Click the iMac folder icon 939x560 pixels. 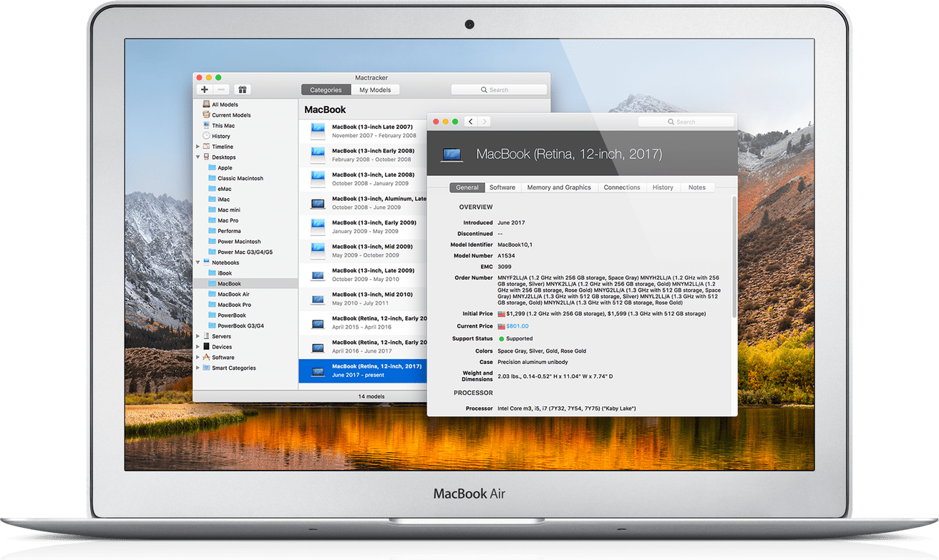pyautogui.click(x=212, y=199)
